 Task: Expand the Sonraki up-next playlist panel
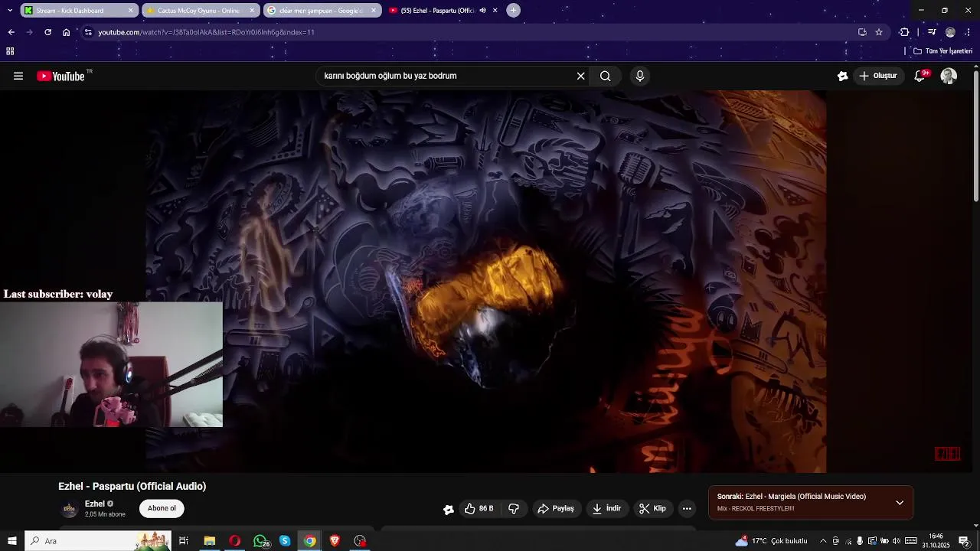(x=900, y=503)
